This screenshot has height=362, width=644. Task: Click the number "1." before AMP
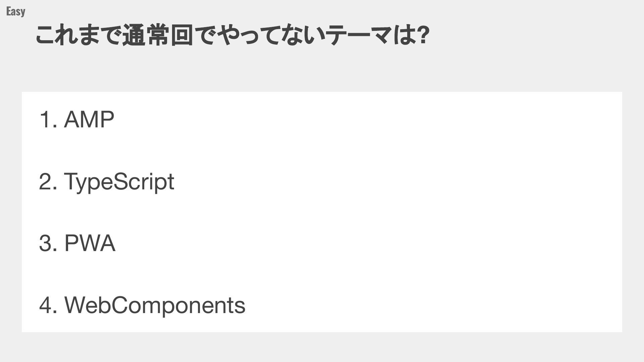click(x=48, y=120)
